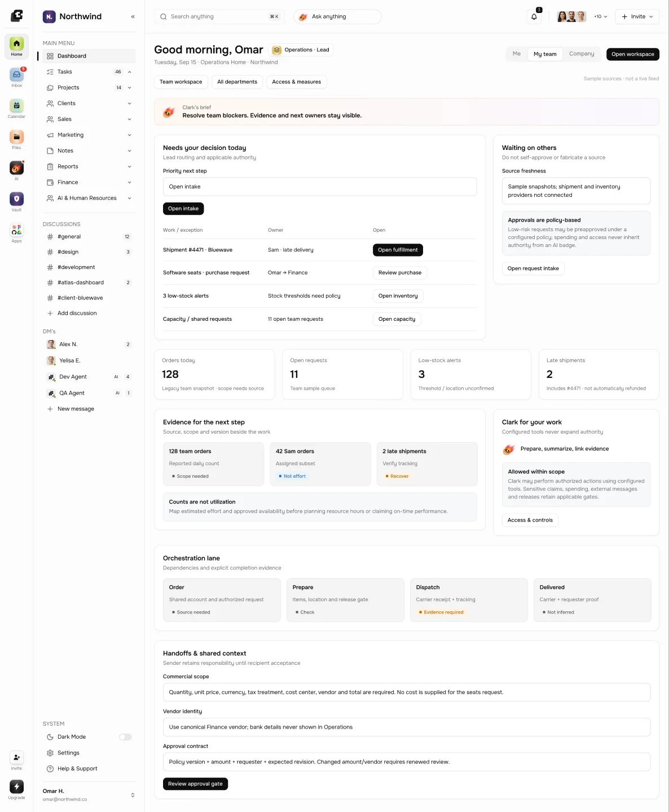Screen dimensions: 669x812
Task: Open Dashboard in the main menu
Action: point(89,56)
